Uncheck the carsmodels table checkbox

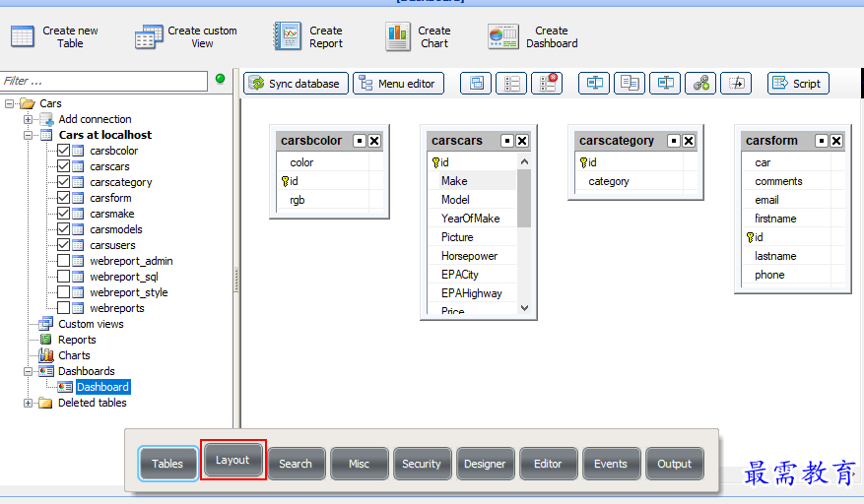(x=63, y=229)
